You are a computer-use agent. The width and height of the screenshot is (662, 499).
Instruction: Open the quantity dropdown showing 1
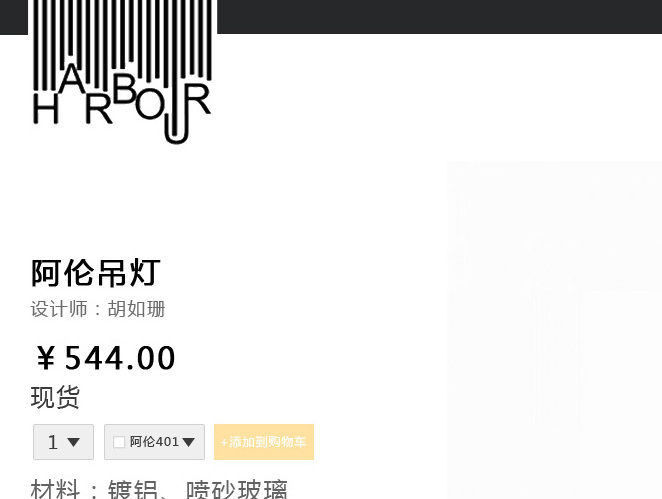(x=63, y=442)
